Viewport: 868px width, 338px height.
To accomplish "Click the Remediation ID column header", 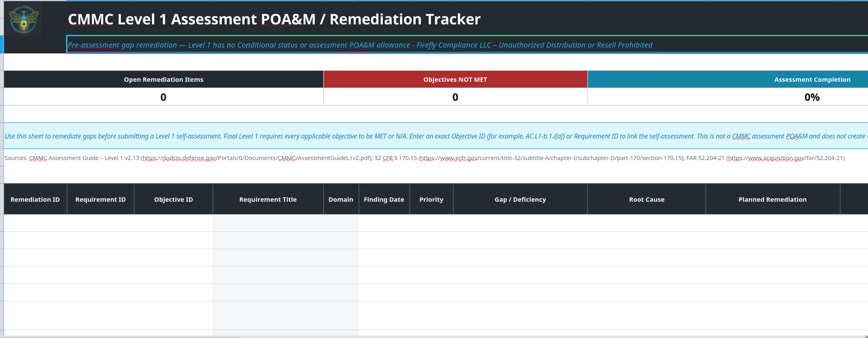I will point(35,199).
